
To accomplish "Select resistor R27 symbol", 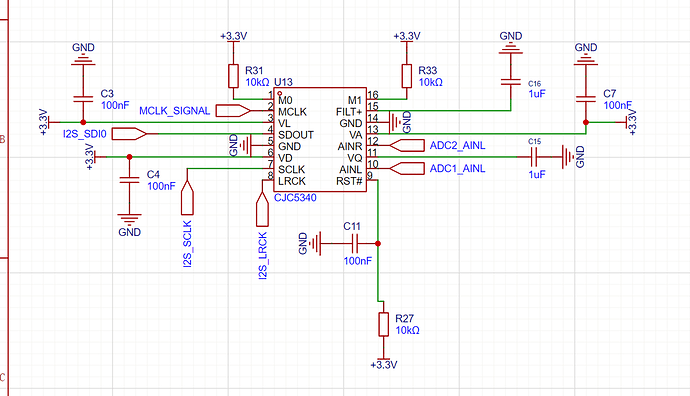I will 384,324.
